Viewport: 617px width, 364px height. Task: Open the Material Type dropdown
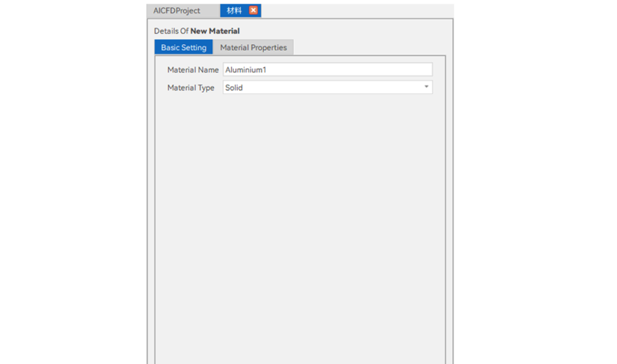click(x=328, y=87)
